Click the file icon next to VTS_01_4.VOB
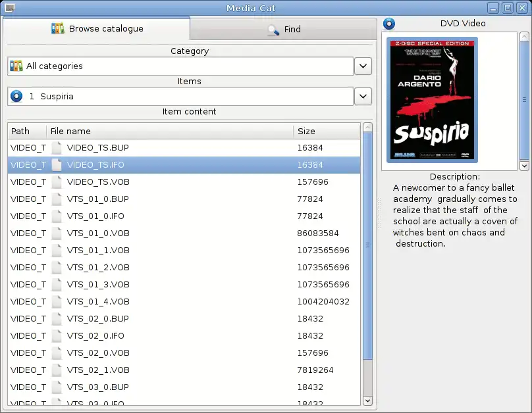532x413 pixels. tap(57, 302)
